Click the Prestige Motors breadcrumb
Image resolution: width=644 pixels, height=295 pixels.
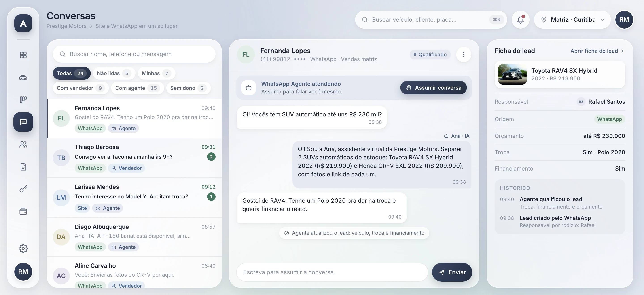(x=66, y=26)
